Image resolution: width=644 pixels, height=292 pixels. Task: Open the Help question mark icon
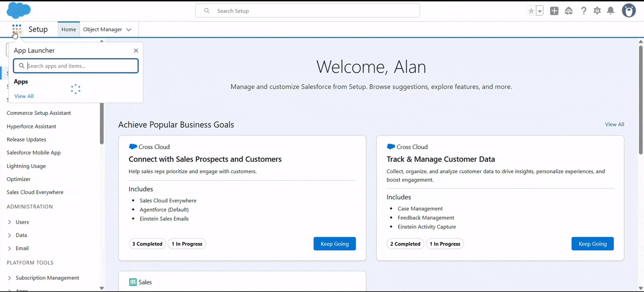[584, 11]
